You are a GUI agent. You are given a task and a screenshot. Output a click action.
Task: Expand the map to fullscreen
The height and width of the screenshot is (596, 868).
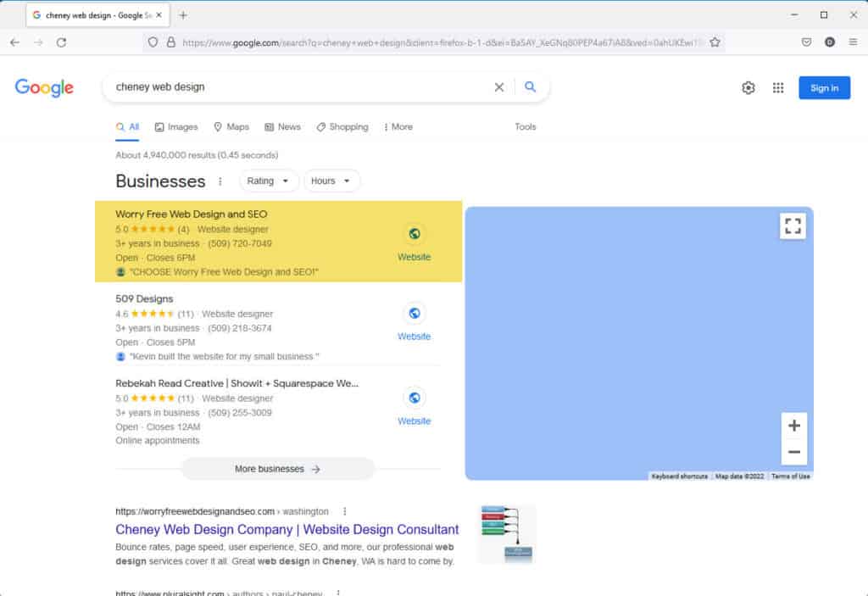(x=793, y=226)
